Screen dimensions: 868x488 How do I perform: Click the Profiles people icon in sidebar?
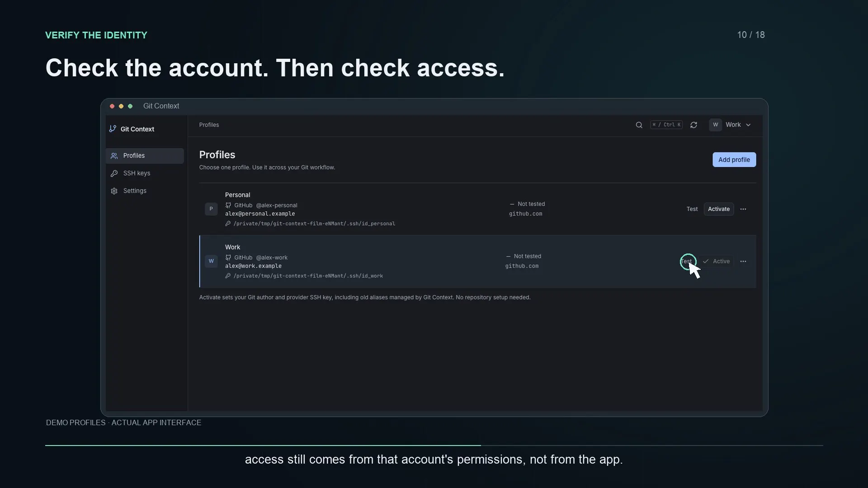coord(114,155)
